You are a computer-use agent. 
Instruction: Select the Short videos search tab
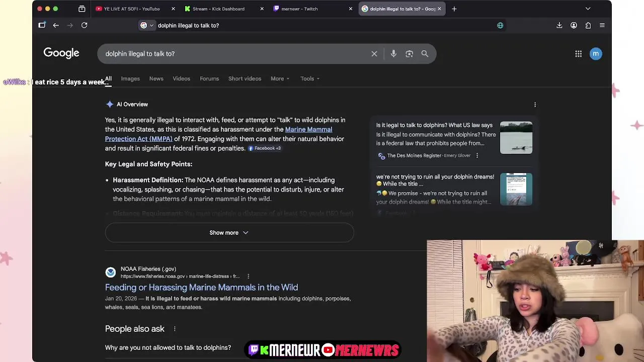pos(245,78)
